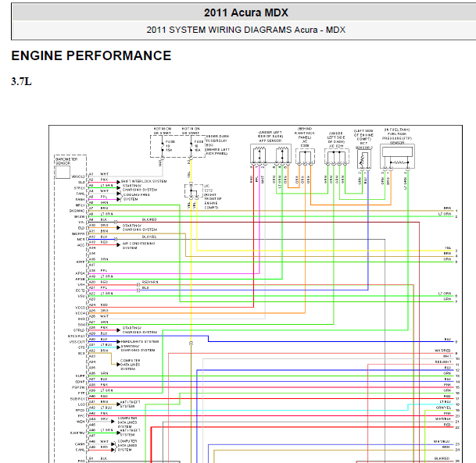Viewport: 476px width, 463px height.
Task: Click the 'GRN/YEL' label at right edge
Action: [x=443, y=408]
